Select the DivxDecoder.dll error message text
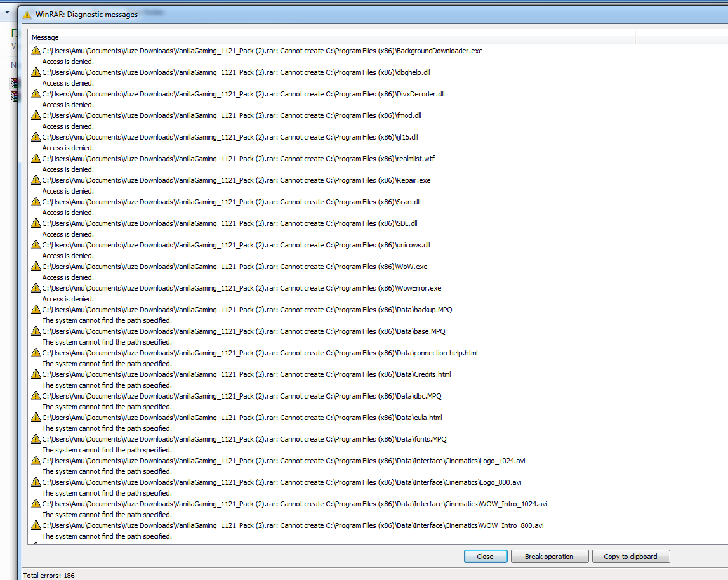This screenshot has height=580, width=728. [x=243, y=94]
